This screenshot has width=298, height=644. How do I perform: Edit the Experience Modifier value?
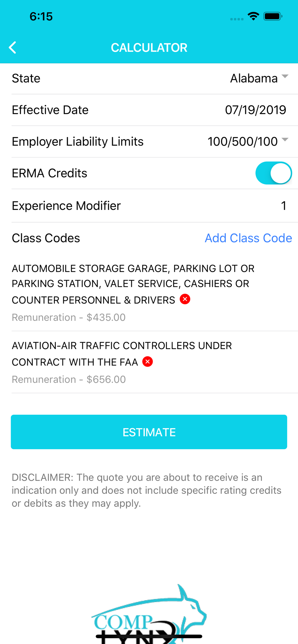coord(283,206)
